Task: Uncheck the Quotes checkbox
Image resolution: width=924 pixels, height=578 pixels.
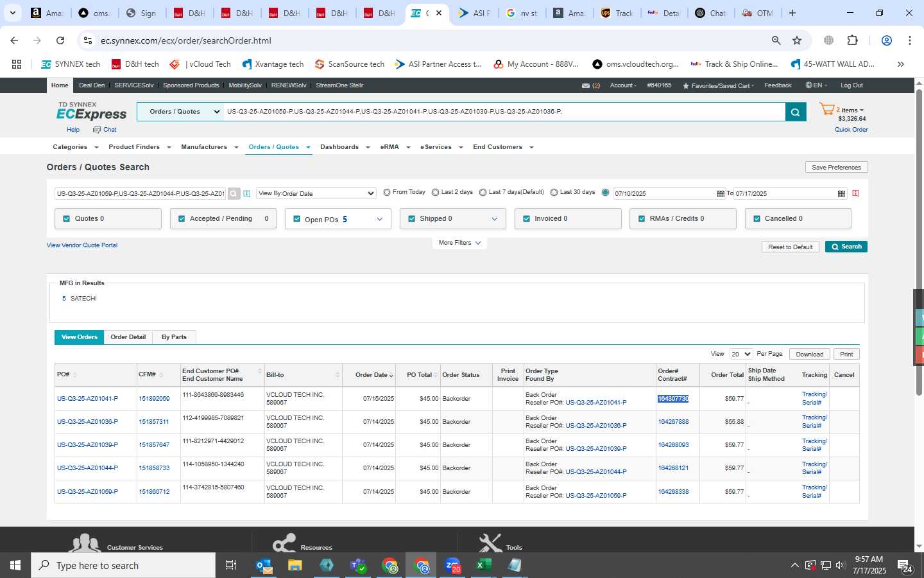Action: pos(66,219)
